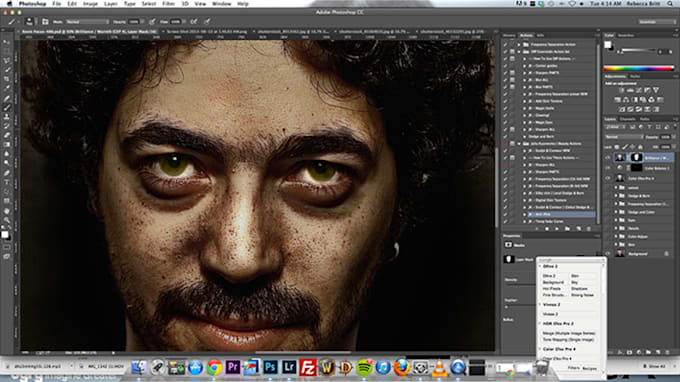Screen dimensions: 680x382
Task: Click Background button in Dfine 2 panel
Action: [x=553, y=282]
